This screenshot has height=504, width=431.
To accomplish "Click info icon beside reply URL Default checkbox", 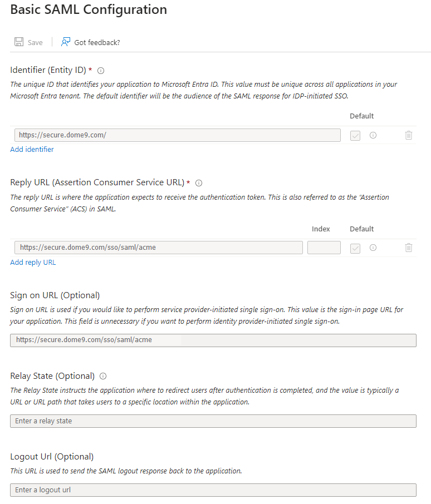I will click(x=373, y=248).
